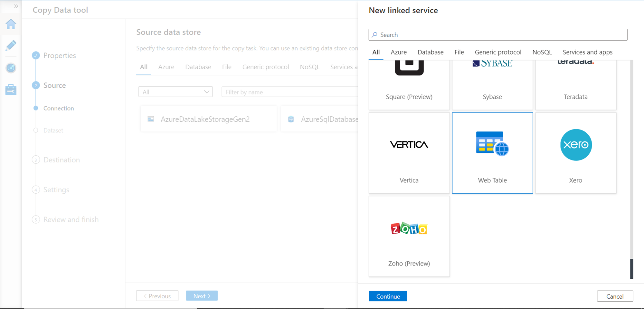Viewport: 644px width, 309px height.
Task: Switch to Azure tab in New linked service
Action: (x=399, y=52)
